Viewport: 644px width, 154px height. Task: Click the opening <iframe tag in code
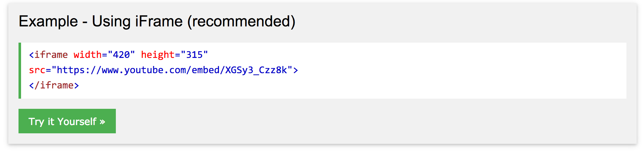48,55
